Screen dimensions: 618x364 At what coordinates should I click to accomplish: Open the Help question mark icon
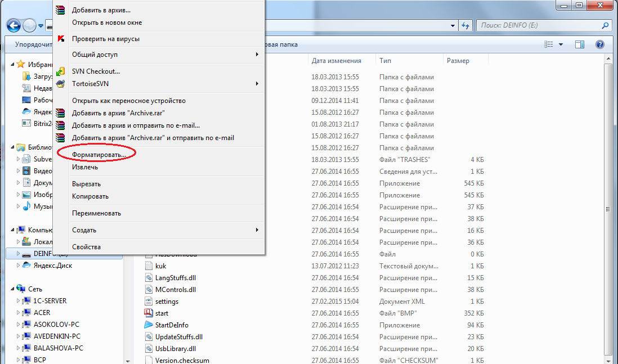600,44
